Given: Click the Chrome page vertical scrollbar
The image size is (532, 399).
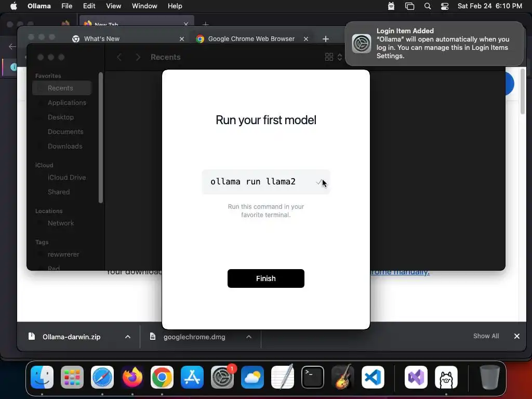Looking at the screenshot, I should click(x=523, y=91).
